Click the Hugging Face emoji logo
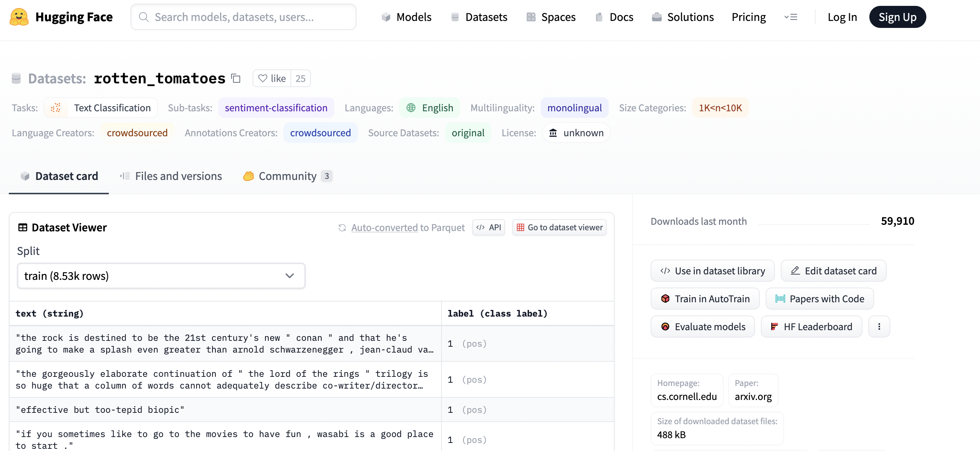 (19, 17)
